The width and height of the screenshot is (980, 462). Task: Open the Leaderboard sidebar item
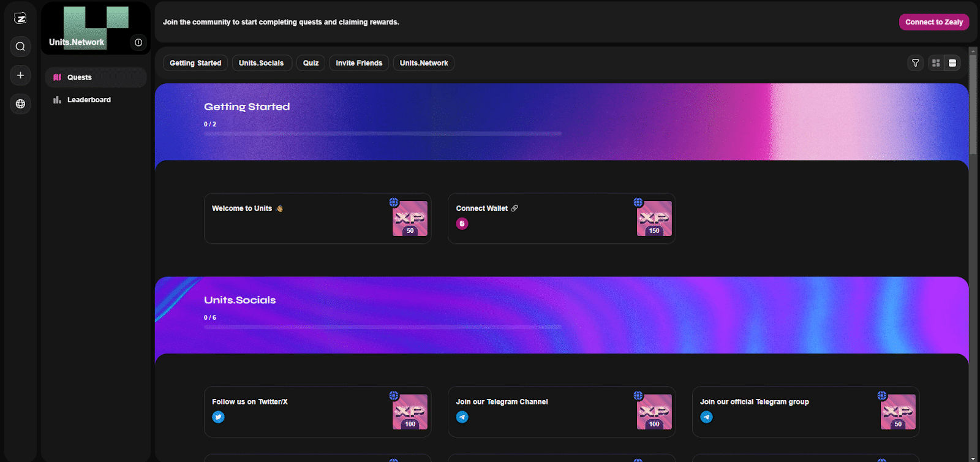click(96, 100)
